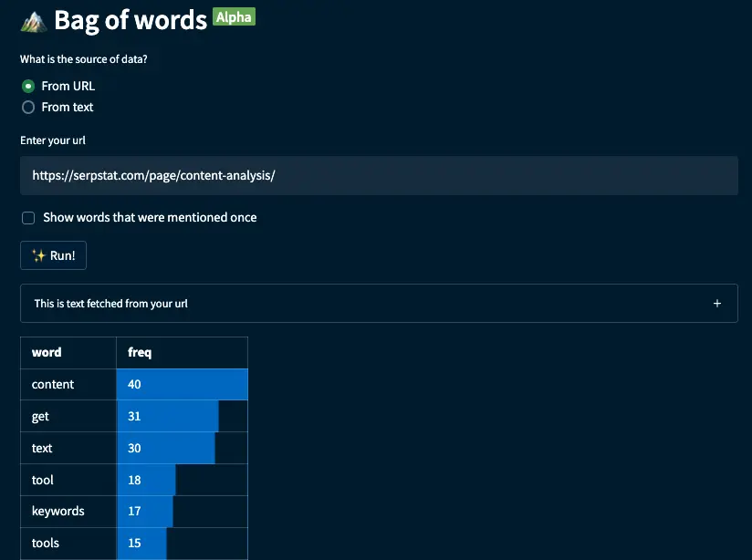Enable Show words that were mentioned once
The image size is (752, 560).
click(28, 218)
